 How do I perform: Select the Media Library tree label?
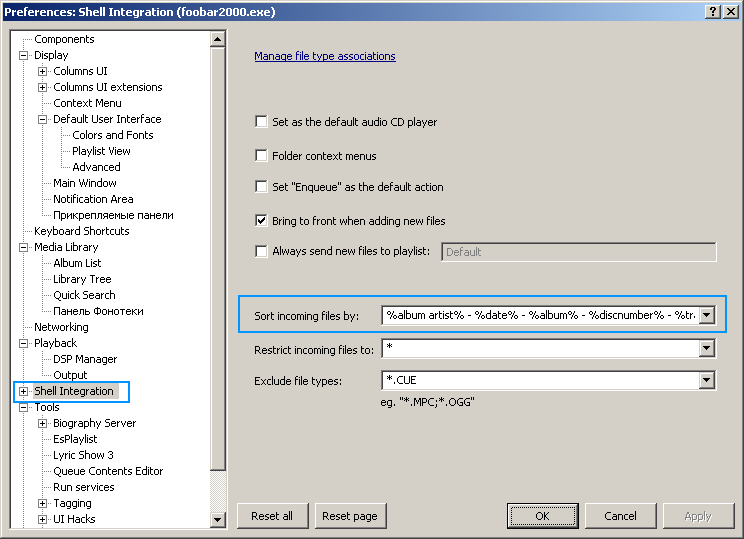pos(66,248)
